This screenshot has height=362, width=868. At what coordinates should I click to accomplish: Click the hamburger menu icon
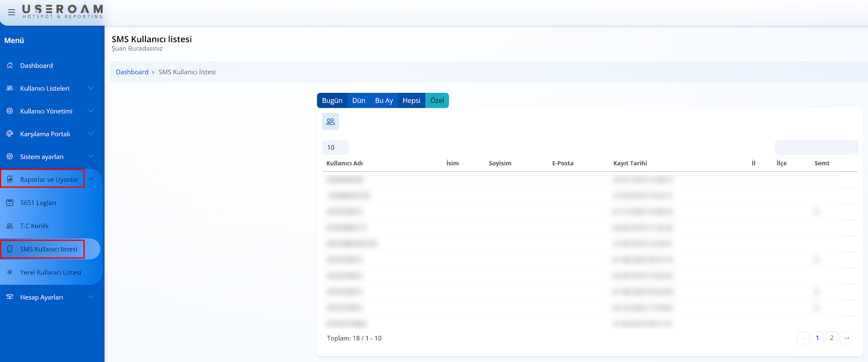[11, 12]
